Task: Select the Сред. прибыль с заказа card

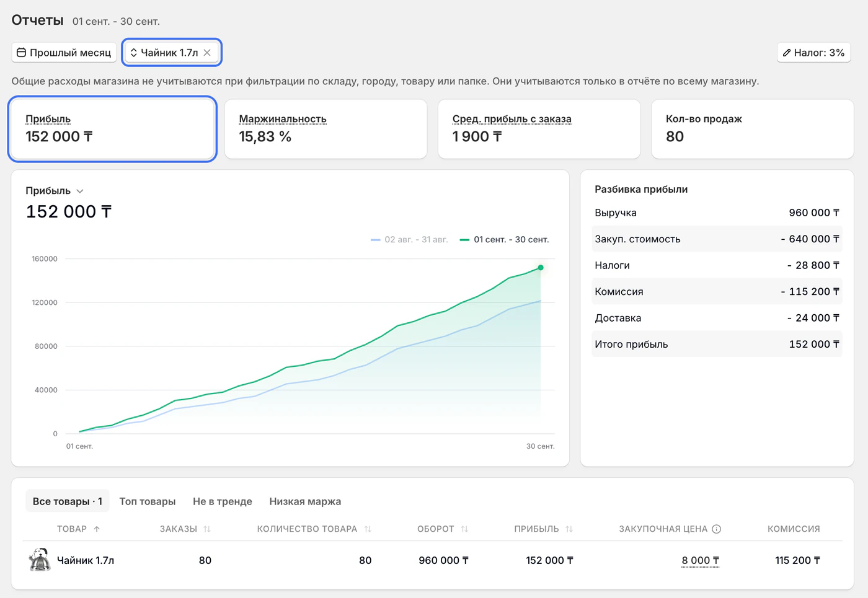Action: (x=539, y=129)
